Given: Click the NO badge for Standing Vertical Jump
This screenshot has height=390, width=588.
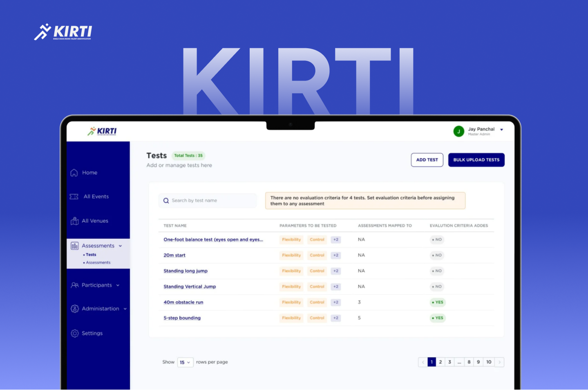Looking at the screenshot, I should 437,287.
